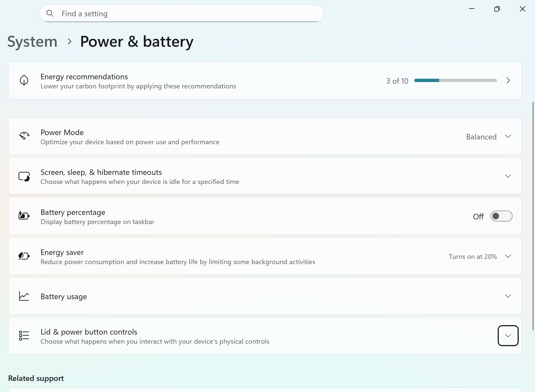
Task: Expand Screen, sleep, & hibernate timeouts
Action: [508, 176]
